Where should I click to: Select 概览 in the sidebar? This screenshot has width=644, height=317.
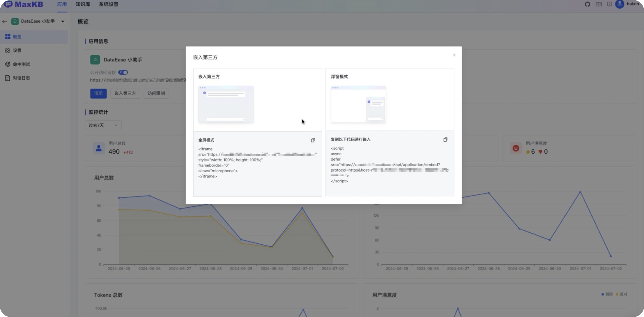(x=34, y=37)
